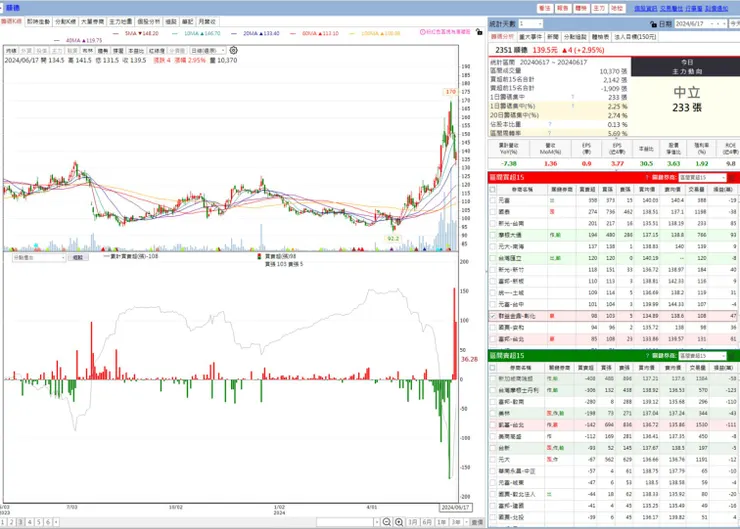Open the dropdown after page number 6
Viewport: 740px width, 529px height.
click(x=56, y=522)
